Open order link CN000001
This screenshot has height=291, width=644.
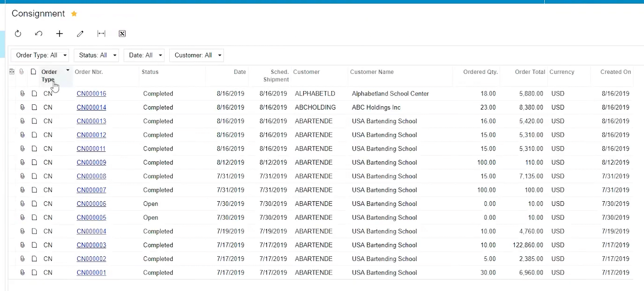tap(92, 273)
